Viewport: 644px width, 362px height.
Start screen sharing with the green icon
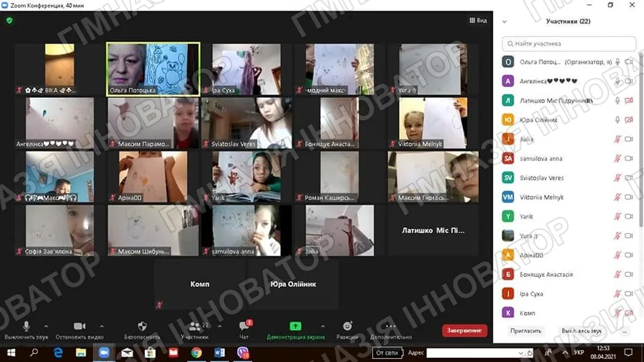pyautogui.click(x=295, y=326)
